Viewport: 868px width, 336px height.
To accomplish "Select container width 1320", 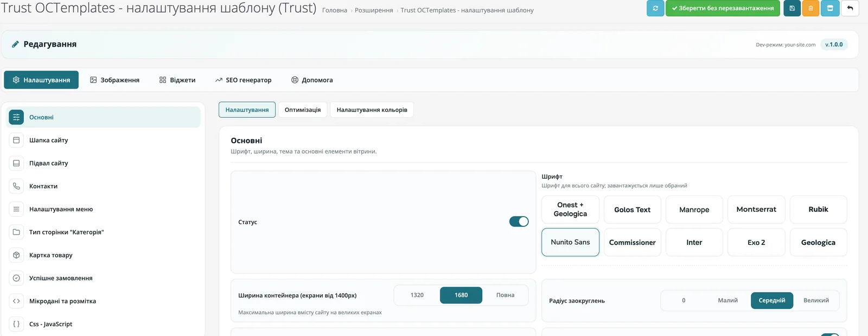I will click(417, 295).
